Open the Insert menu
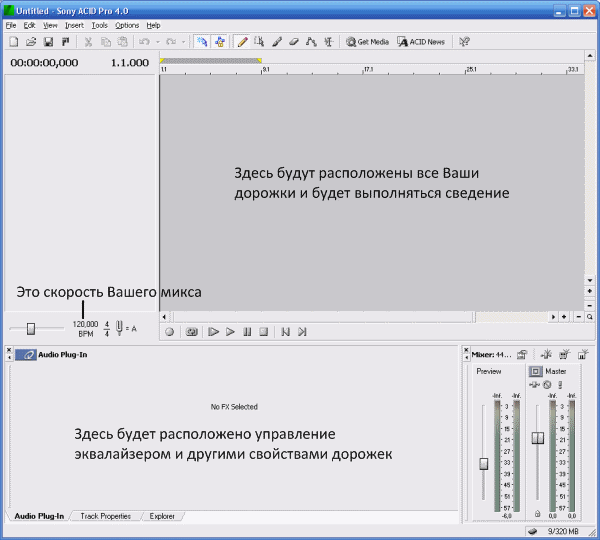The image size is (600, 540). [x=74, y=25]
